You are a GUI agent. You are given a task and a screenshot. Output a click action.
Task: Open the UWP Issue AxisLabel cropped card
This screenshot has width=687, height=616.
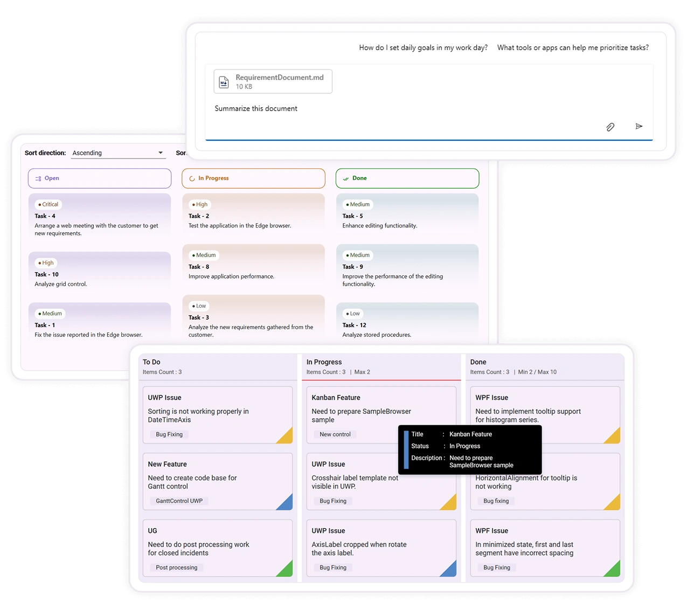point(381,548)
